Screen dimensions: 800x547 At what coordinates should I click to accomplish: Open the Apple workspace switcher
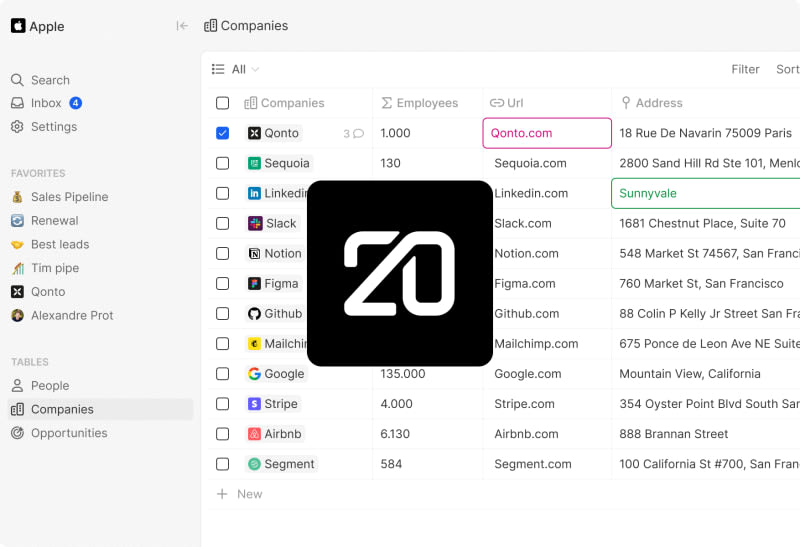click(x=38, y=27)
